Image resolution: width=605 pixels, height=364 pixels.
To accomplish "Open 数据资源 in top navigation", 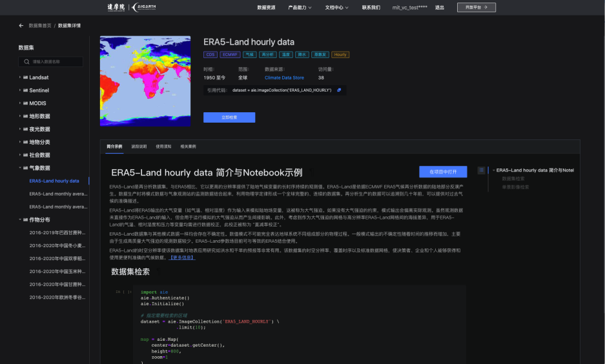I will 266,7.
